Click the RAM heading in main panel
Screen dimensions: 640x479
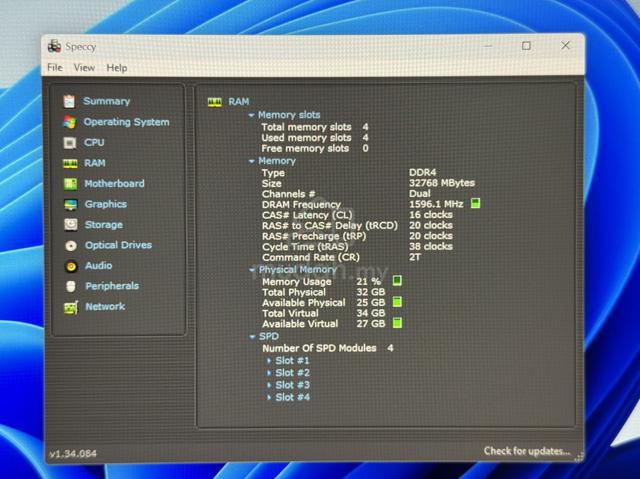click(x=239, y=102)
